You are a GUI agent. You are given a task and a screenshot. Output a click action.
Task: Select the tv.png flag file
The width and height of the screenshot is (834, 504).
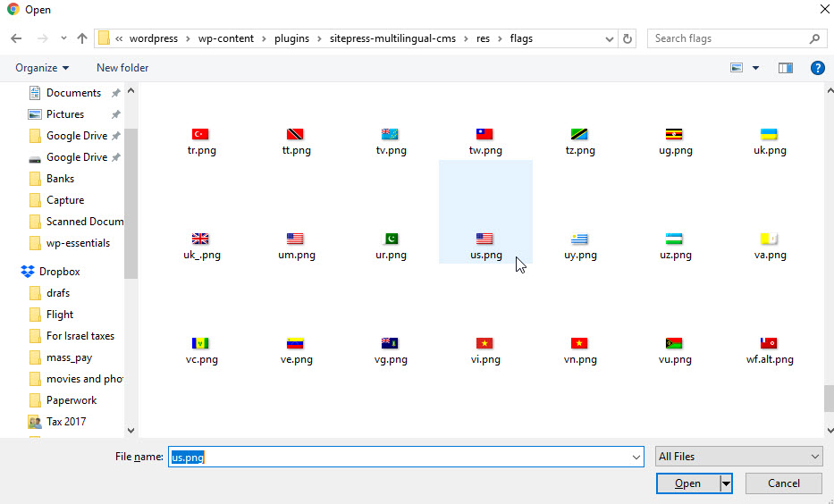(x=391, y=142)
